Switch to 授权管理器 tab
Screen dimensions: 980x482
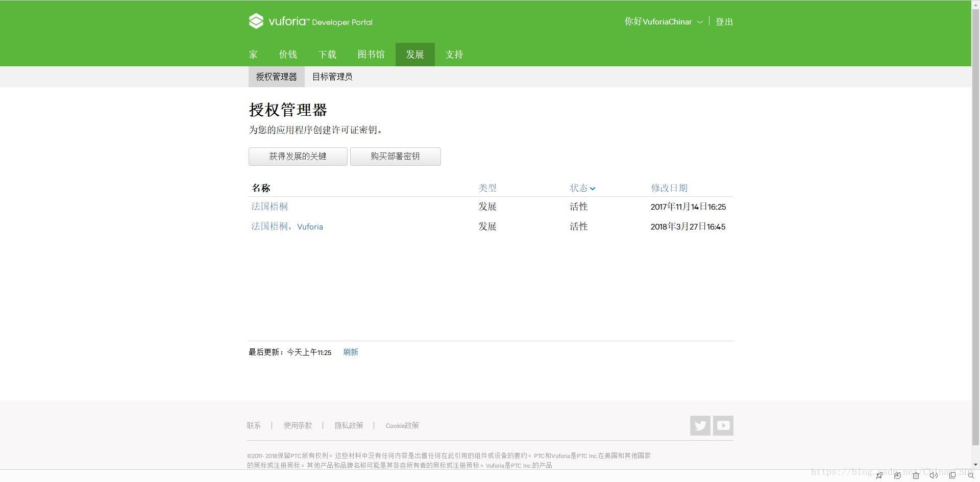(276, 77)
